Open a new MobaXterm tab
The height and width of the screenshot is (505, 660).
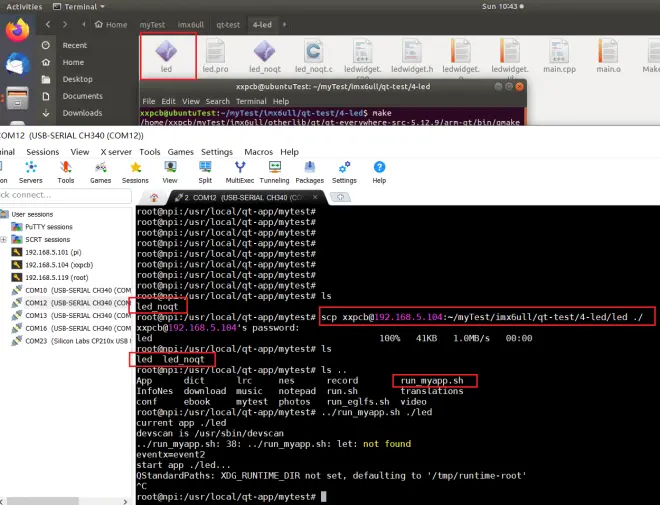pyautogui.click(x=341, y=197)
